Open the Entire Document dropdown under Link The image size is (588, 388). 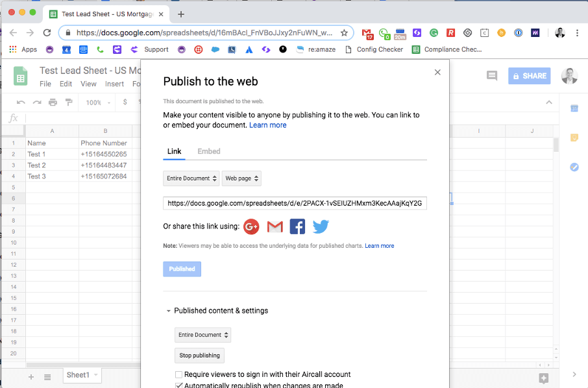[191, 178]
